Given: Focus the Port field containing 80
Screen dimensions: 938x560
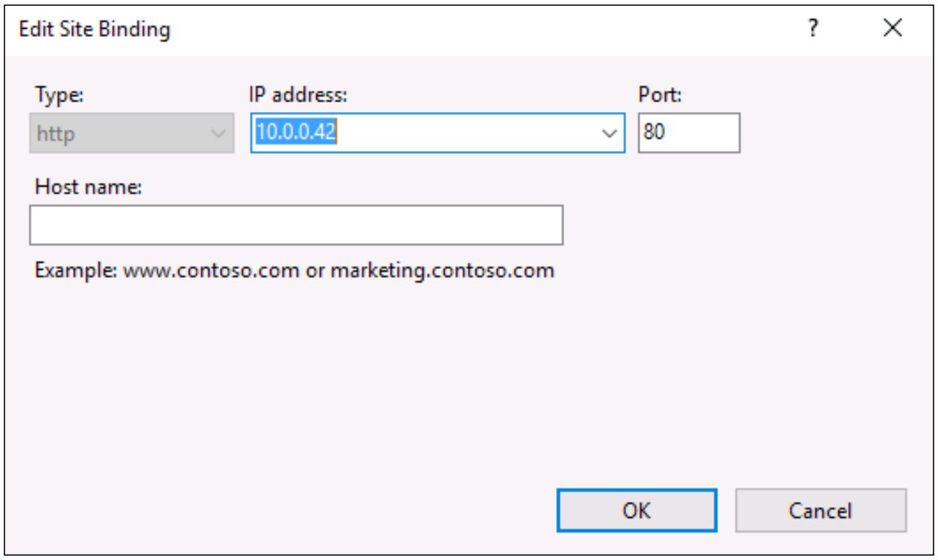Looking at the screenshot, I should tap(689, 133).
